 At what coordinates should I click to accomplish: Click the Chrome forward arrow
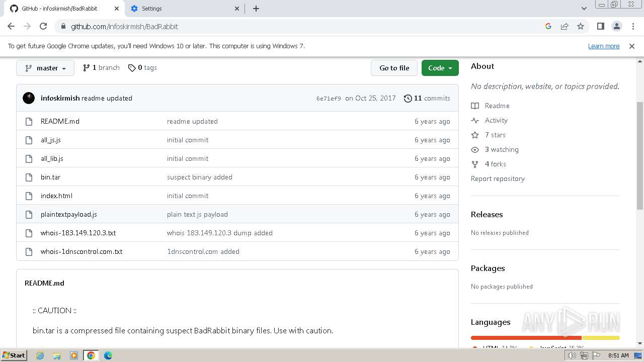[27, 26]
